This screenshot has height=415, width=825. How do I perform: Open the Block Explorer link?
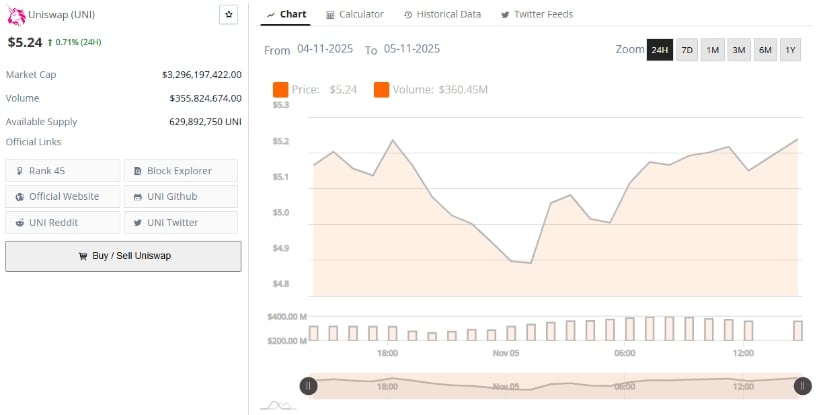pos(181,171)
